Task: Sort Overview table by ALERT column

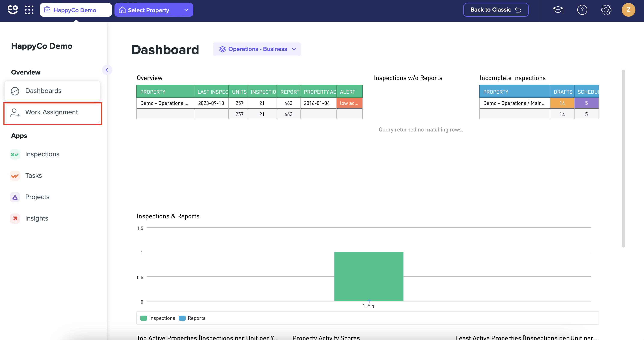Action: [349, 92]
